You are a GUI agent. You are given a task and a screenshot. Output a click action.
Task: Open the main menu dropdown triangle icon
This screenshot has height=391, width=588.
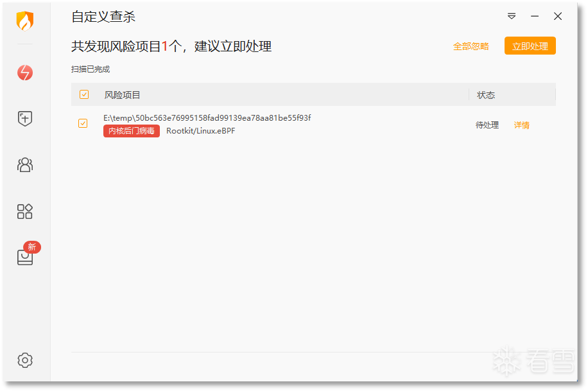512,16
